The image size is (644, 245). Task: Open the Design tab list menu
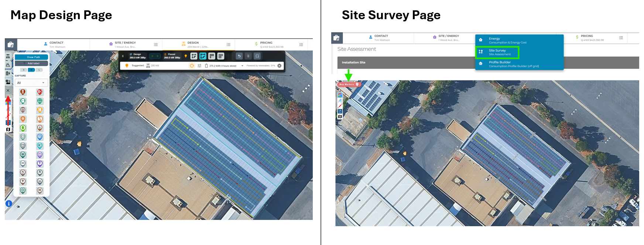point(228,45)
